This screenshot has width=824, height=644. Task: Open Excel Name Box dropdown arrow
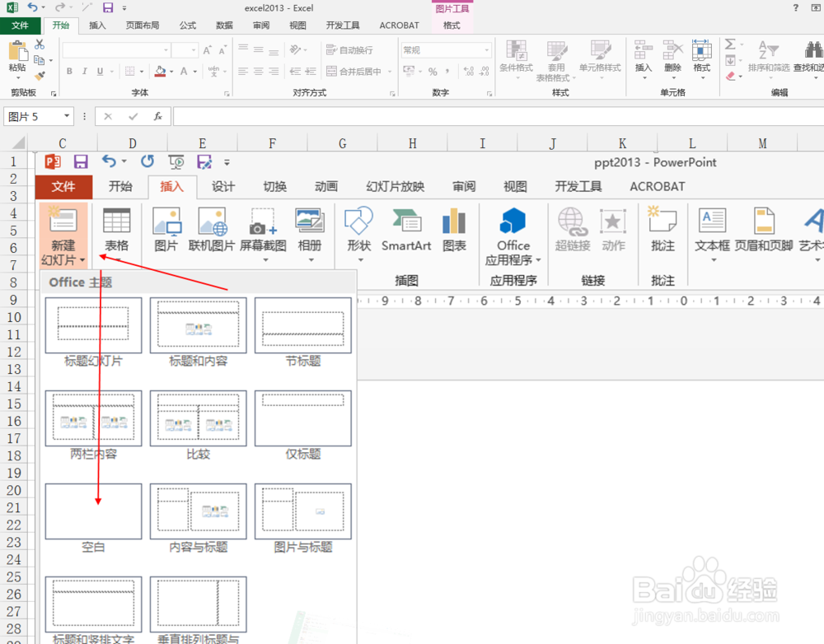67,116
